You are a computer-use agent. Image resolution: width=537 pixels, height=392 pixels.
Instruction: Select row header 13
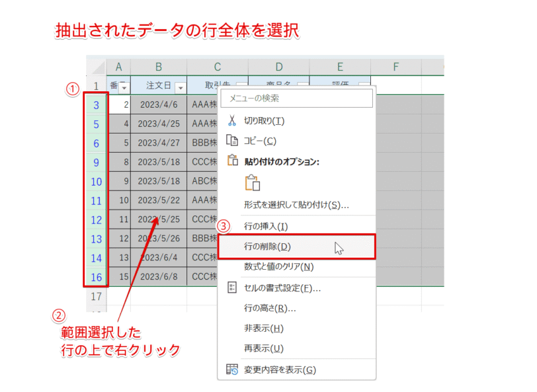(97, 239)
